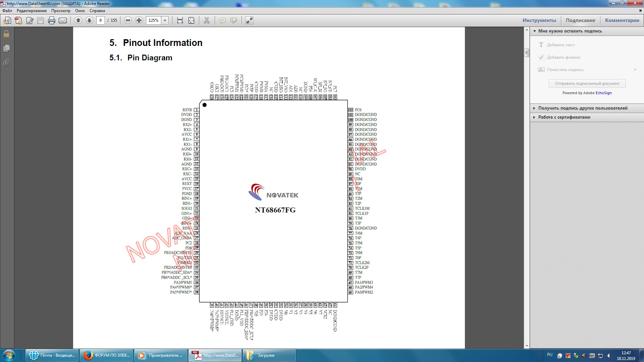
Task: Open the Окно menu
Action: [x=80, y=11]
